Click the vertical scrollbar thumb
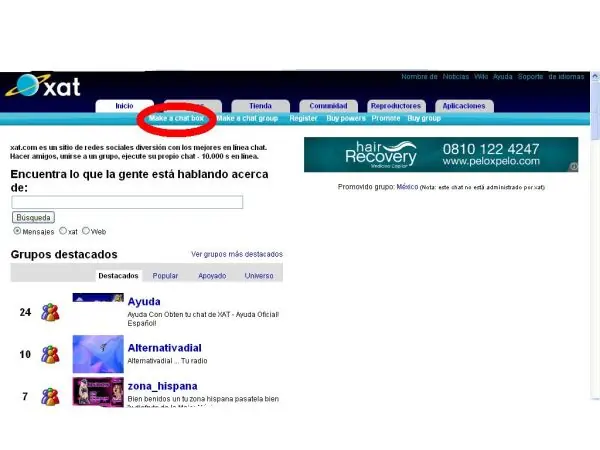Viewport: 600px width, 450px height. coord(595,110)
